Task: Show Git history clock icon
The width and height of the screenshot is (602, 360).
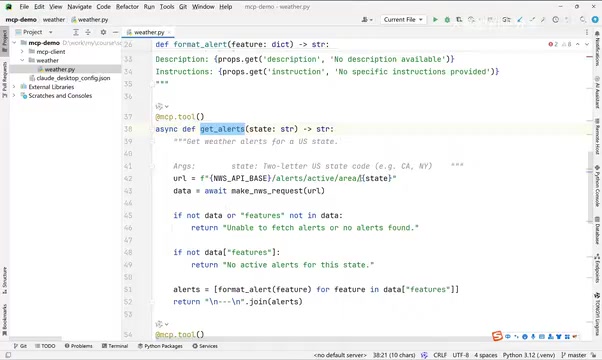Action: click(556, 20)
